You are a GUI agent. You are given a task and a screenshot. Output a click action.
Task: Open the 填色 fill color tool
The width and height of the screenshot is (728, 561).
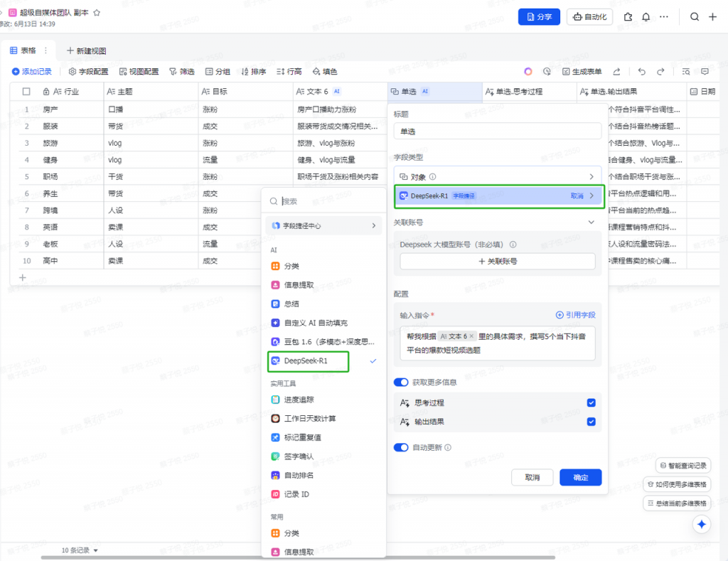coord(325,72)
